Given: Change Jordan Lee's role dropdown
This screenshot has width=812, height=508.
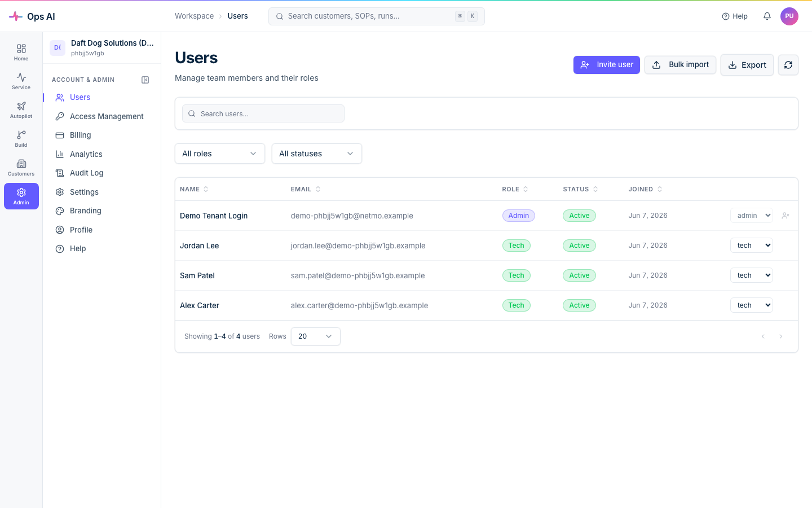Looking at the screenshot, I should pos(752,246).
